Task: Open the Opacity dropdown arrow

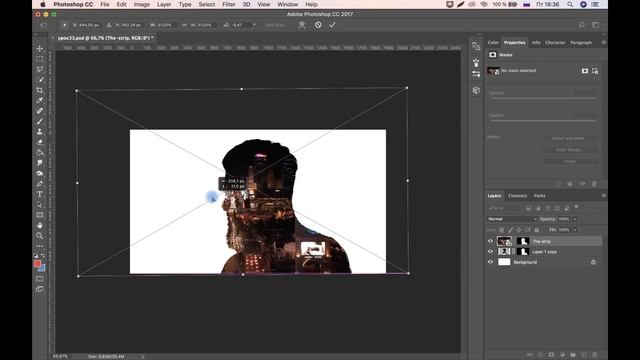Action: [575, 219]
